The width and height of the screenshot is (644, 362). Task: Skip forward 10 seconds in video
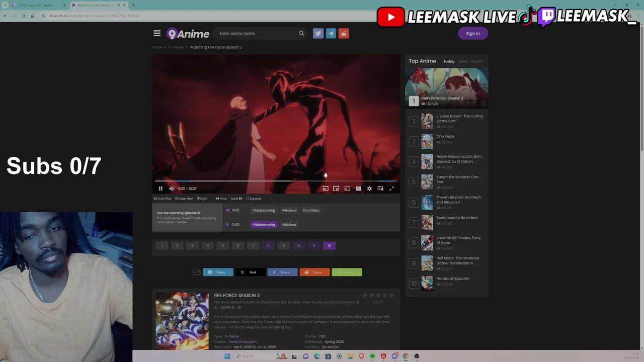click(x=336, y=189)
